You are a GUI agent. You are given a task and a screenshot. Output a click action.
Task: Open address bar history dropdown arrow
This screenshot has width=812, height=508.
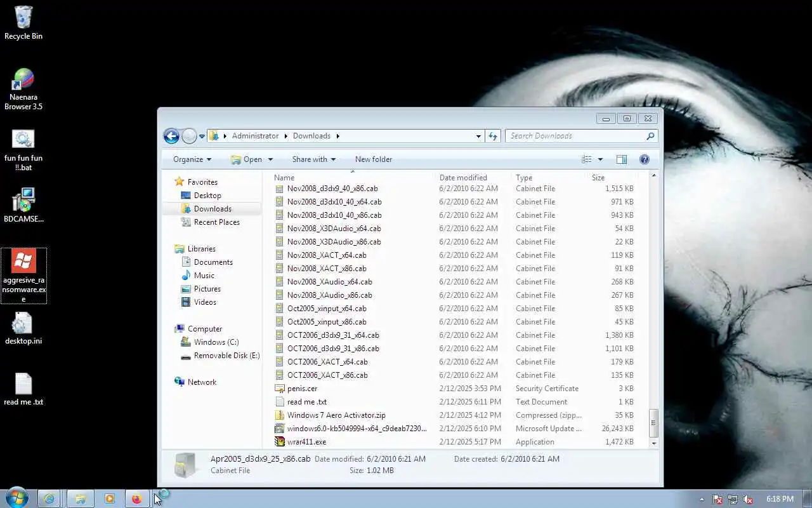pos(478,136)
